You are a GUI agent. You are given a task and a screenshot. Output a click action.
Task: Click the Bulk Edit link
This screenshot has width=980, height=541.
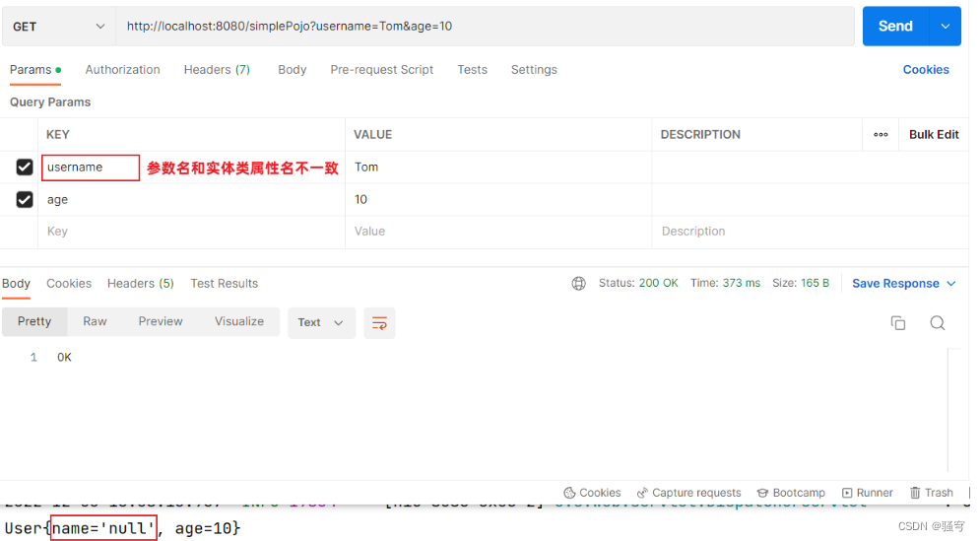tap(934, 134)
